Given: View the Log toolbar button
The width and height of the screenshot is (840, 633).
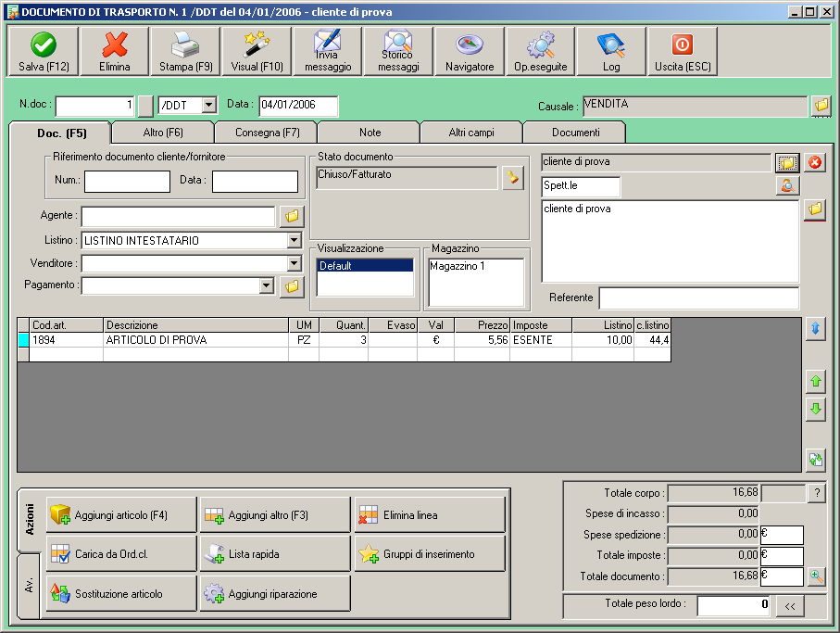Looking at the screenshot, I should (611, 51).
